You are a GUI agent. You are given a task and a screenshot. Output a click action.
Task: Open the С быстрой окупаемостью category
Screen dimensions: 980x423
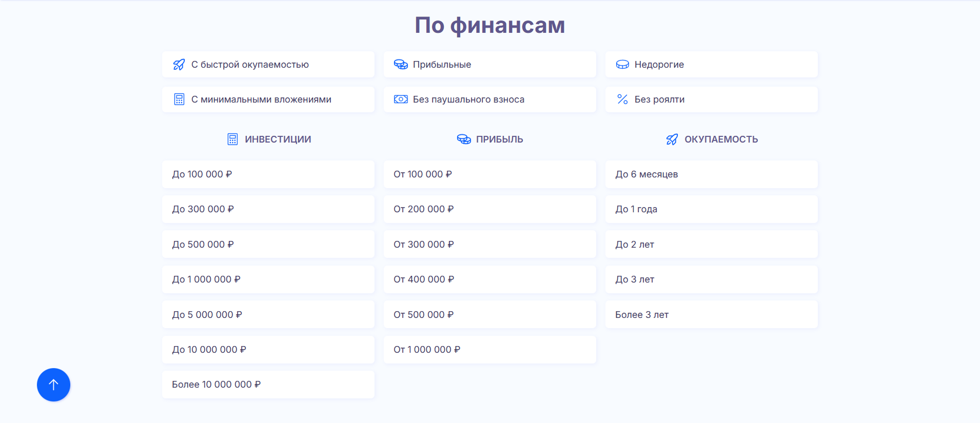tap(268, 65)
